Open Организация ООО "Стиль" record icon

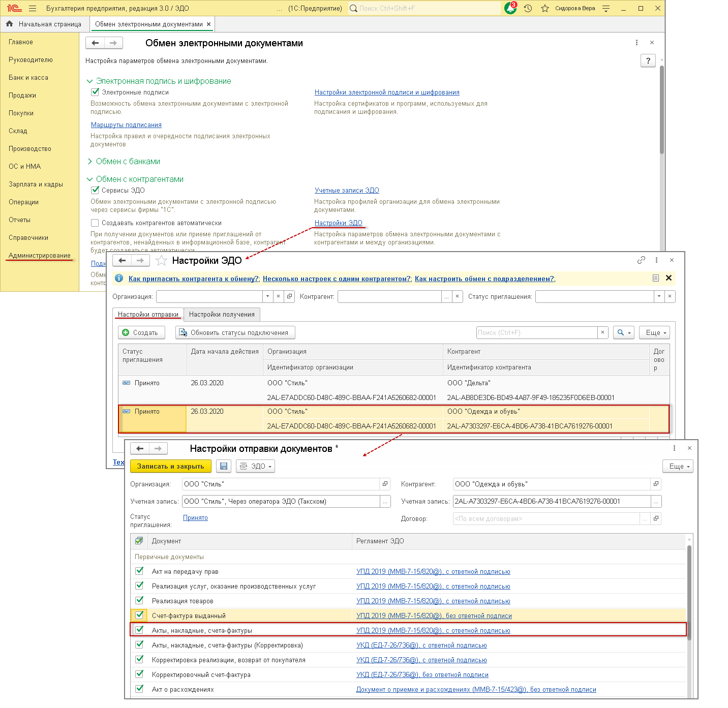click(x=385, y=484)
